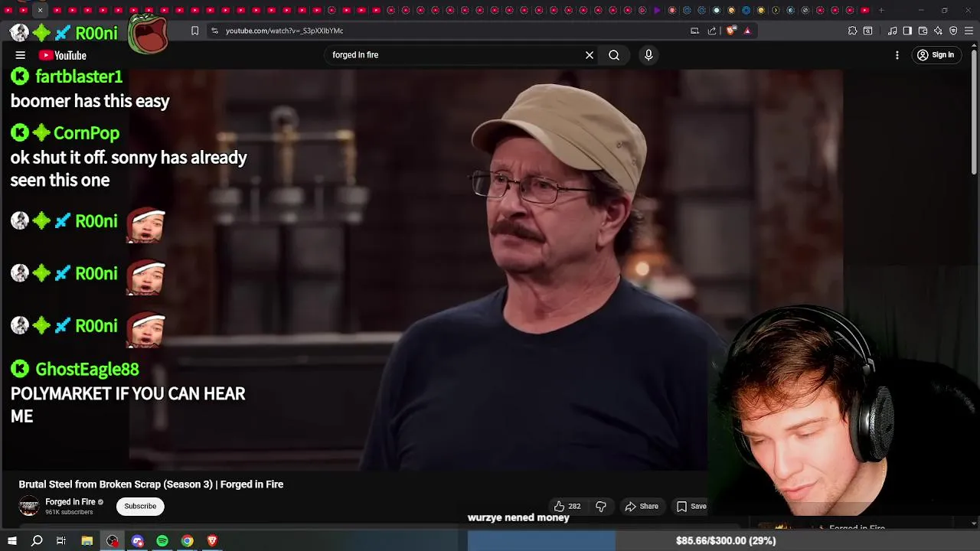This screenshot has width=980, height=551.
Task: Dislike the video with the thumbs down
Action: click(601, 506)
